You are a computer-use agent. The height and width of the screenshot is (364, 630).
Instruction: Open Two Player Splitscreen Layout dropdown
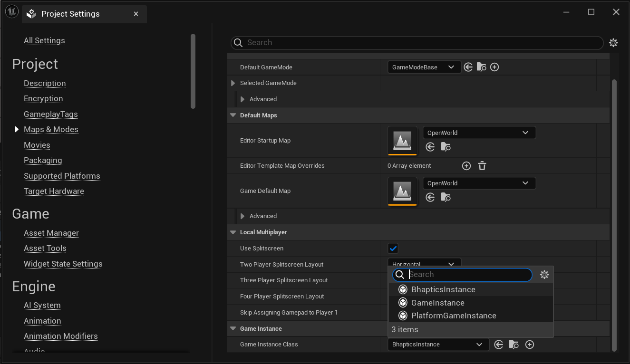click(424, 263)
